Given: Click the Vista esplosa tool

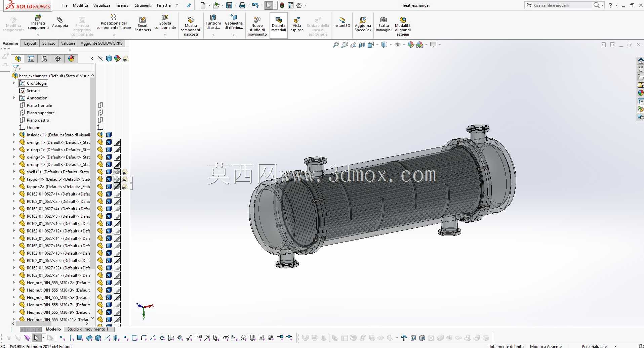Looking at the screenshot, I should pos(297,24).
